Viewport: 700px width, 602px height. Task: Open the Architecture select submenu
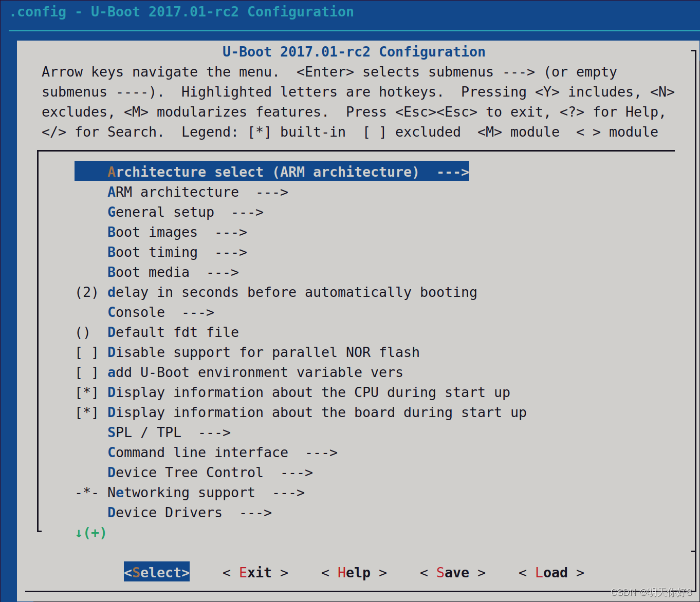pyautogui.click(x=272, y=172)
